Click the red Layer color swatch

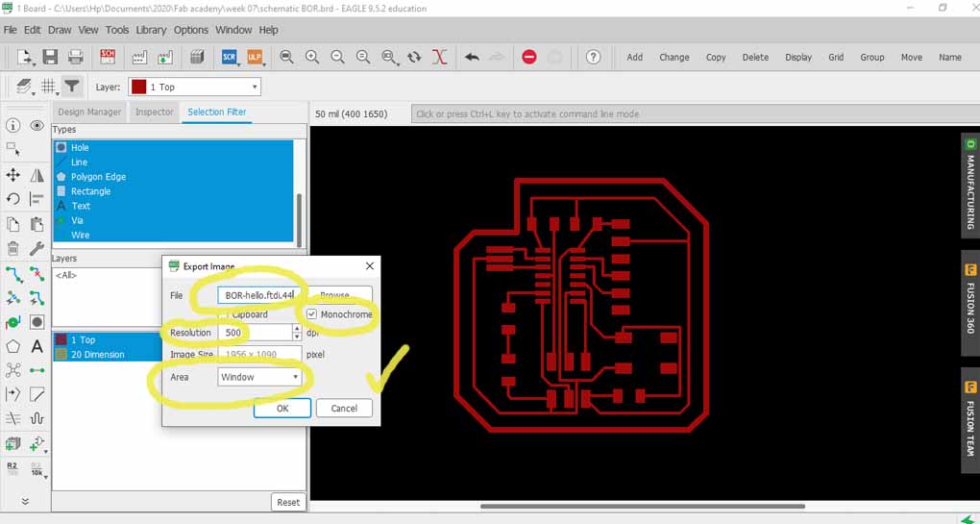(138, 87)
